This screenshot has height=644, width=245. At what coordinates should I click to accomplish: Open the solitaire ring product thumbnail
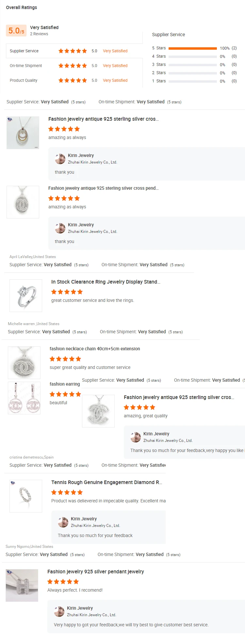point(26,296)
